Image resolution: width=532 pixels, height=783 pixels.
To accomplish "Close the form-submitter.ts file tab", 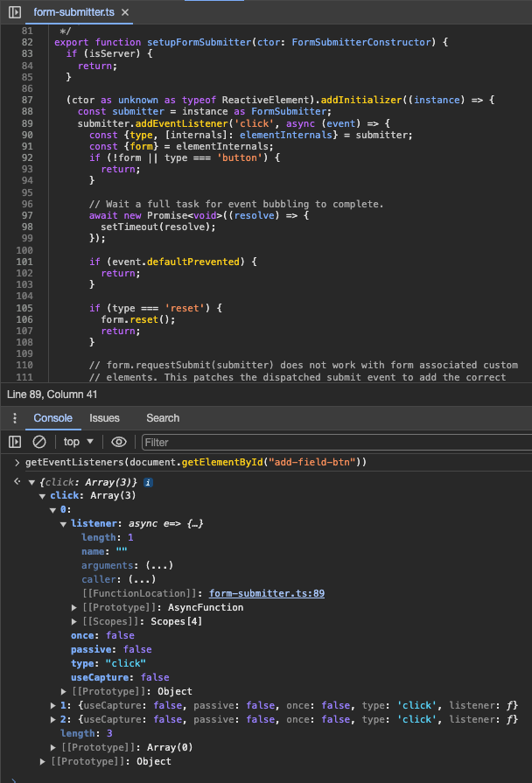I will [125, 12].
